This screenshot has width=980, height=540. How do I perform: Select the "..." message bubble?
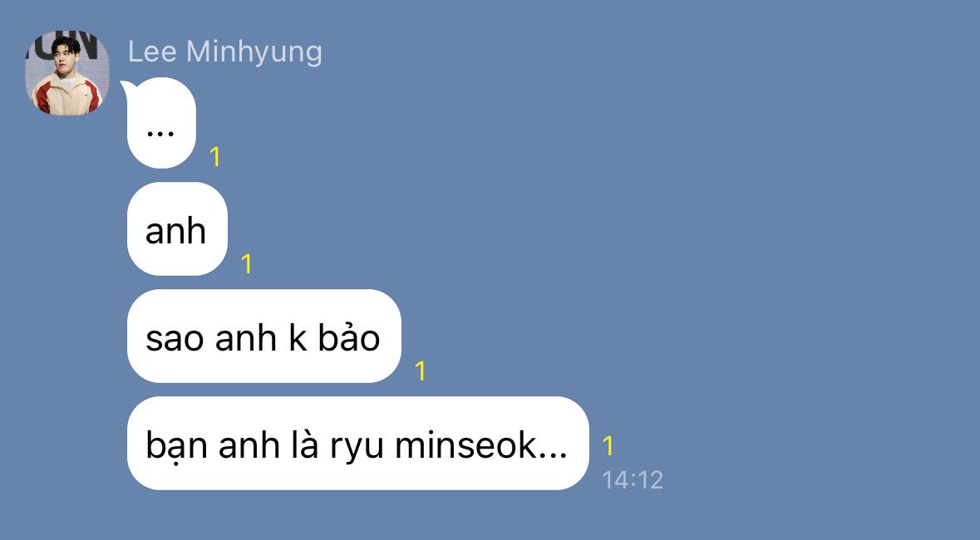[162, 123]
